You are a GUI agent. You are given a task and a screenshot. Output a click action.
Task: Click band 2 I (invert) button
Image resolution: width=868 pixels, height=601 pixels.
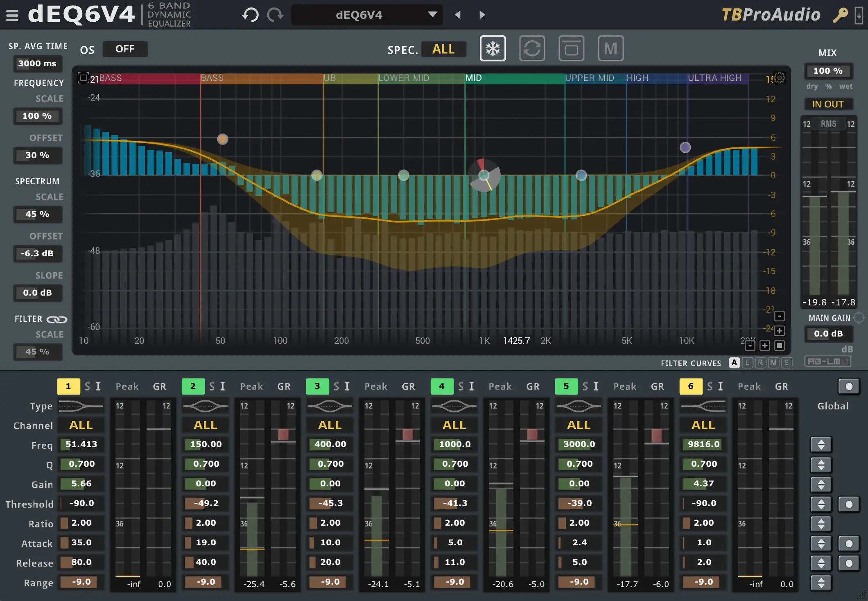pos(223,386)
